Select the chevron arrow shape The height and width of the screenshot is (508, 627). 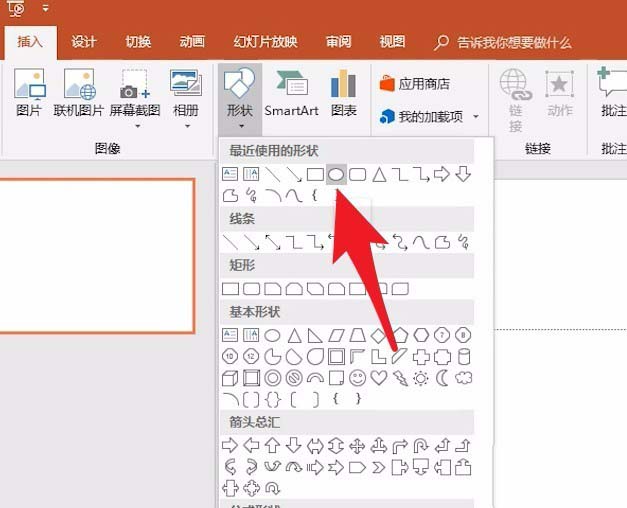point(378,467)
